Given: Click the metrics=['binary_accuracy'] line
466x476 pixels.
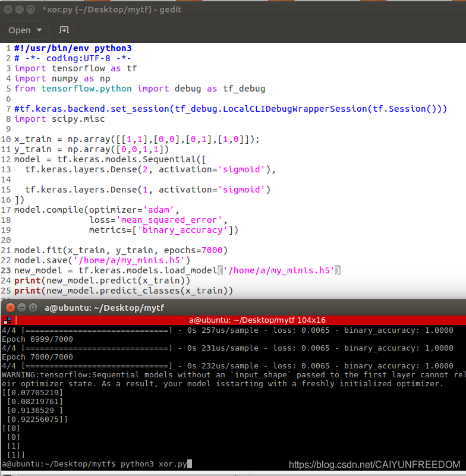Looking at the screenshot, I should click(x=163, y=230).
